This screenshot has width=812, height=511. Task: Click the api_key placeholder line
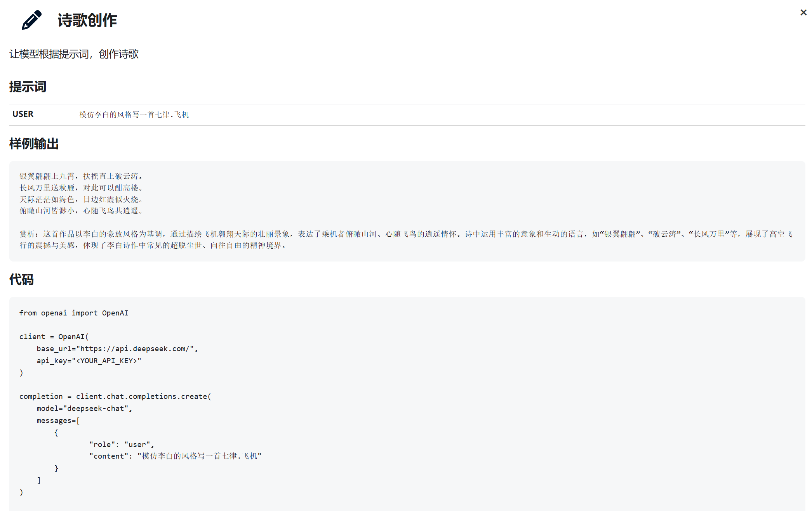89,360
